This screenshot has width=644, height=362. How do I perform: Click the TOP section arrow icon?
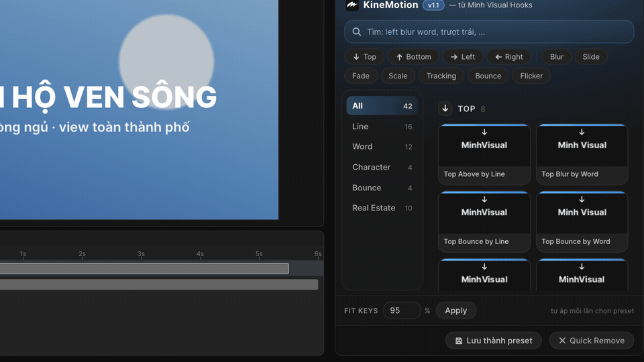click(x=445, y=109)
